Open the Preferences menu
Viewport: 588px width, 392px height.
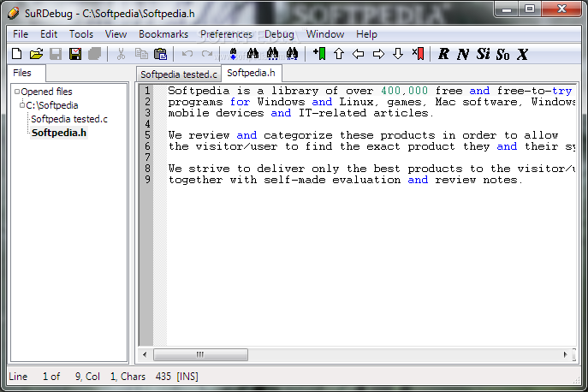coord(226,34)
